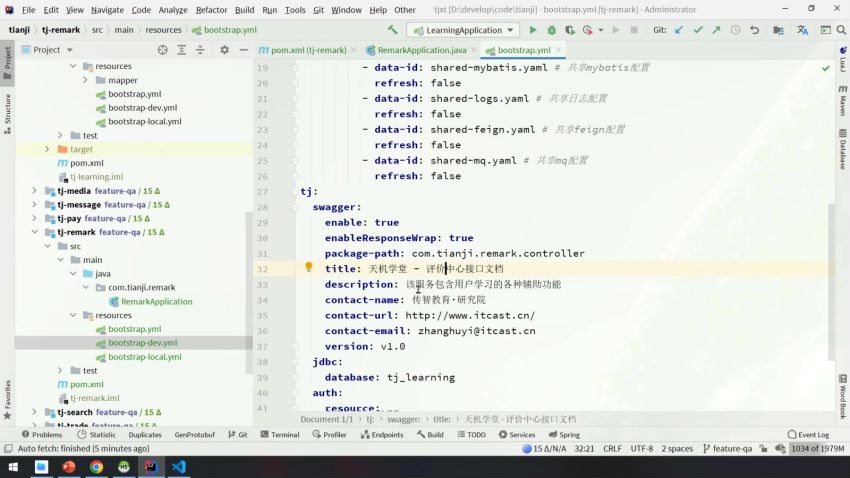Switch to the RemarkApplication.java tab

tap(421, 50)
